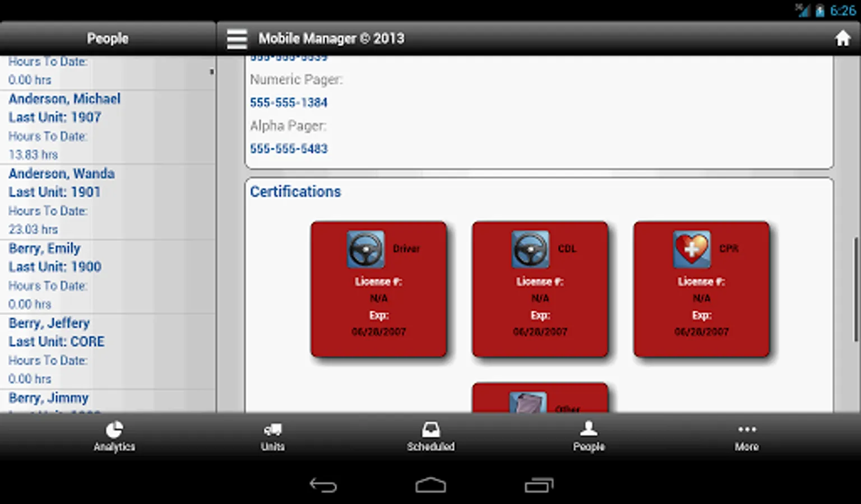861x504 pixels.
Task: Select Anderson, Michael in people list
Action: click(x=64, y=99)
